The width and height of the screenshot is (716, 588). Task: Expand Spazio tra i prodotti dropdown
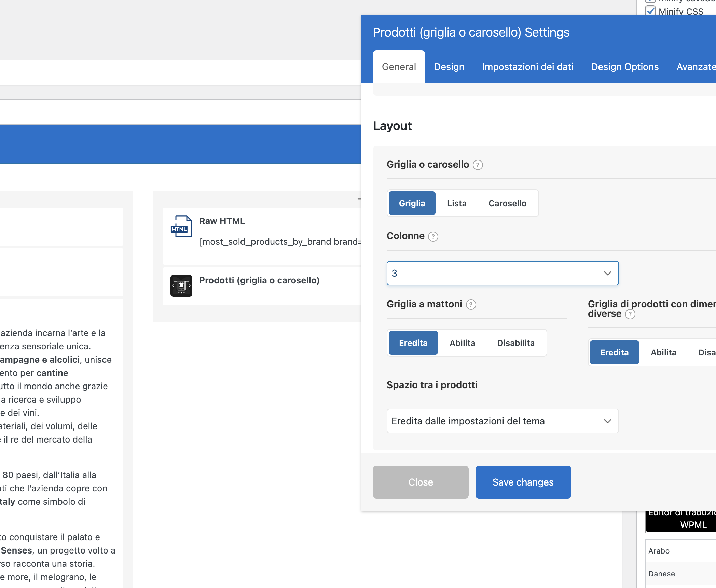[x=502, y=421]
